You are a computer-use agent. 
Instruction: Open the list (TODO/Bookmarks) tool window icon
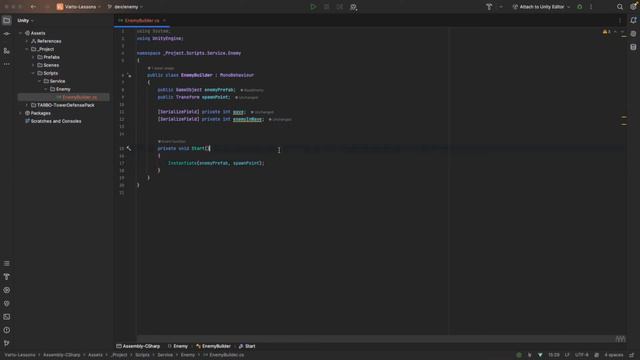point(7,264)
